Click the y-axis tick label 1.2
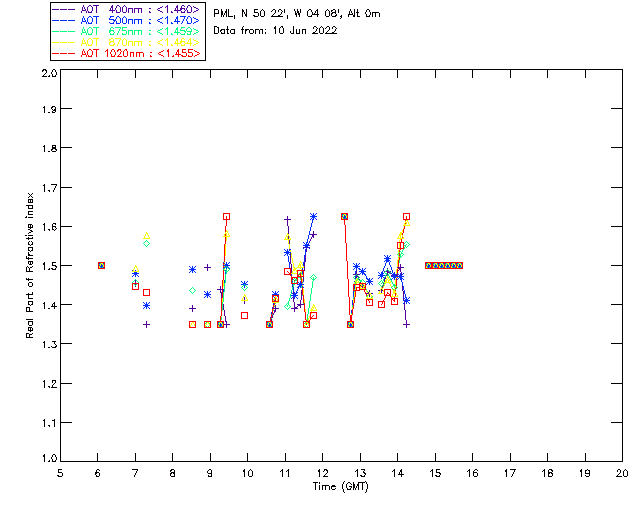This screenshot has height=512, width=640. 49,384
